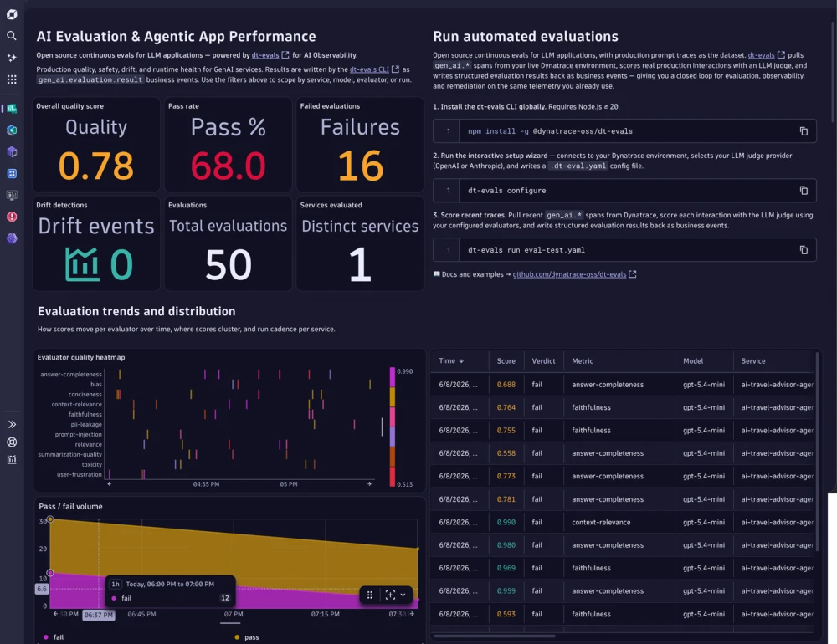Click the heatmap color scale bar

coord(393,427)
